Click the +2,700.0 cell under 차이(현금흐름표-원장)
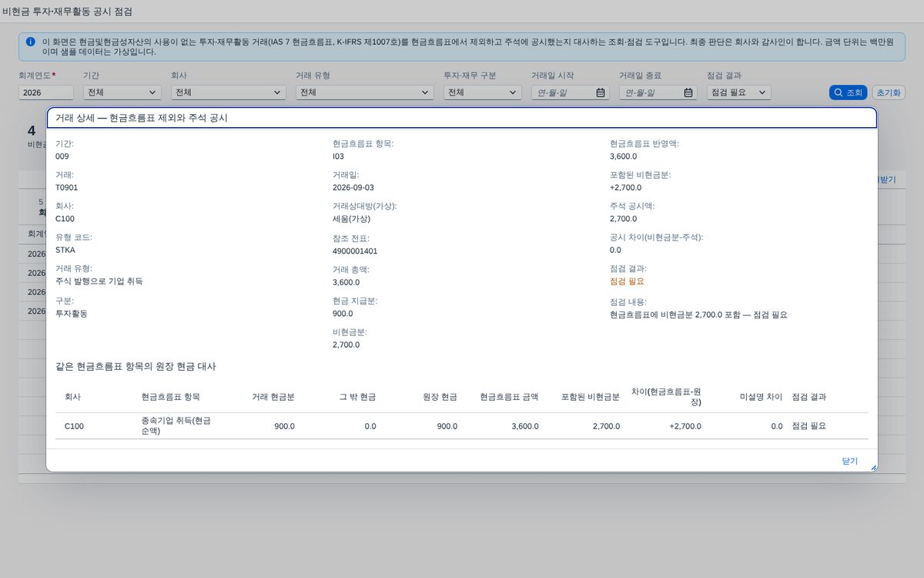 click(685, 426)
